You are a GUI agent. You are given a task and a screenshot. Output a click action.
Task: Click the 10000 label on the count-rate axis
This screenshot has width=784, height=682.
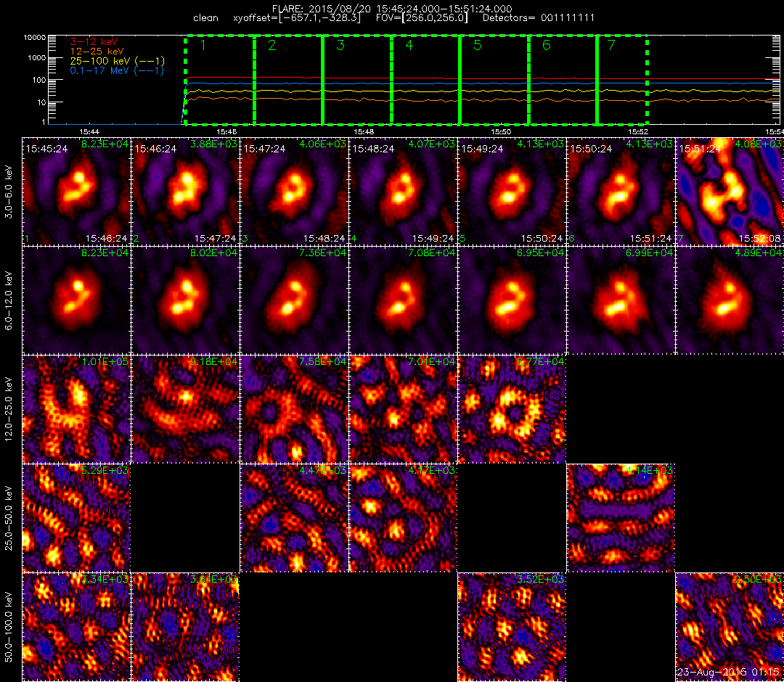tap(36, 38)
